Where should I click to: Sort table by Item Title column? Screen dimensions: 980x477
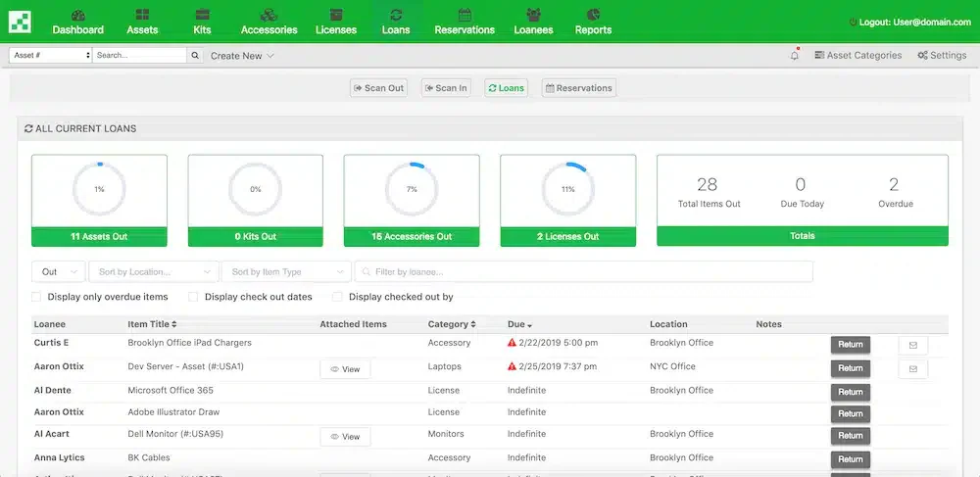pyautogui.click(x=152, y=324)
